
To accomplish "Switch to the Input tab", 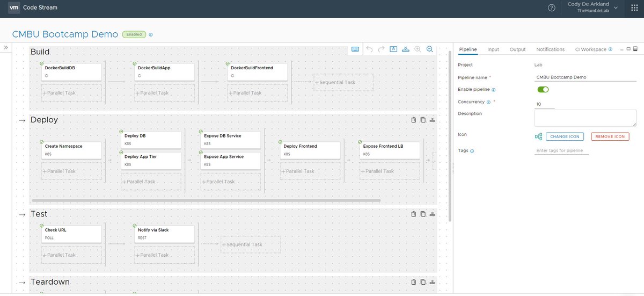I will tap(493, 49).
